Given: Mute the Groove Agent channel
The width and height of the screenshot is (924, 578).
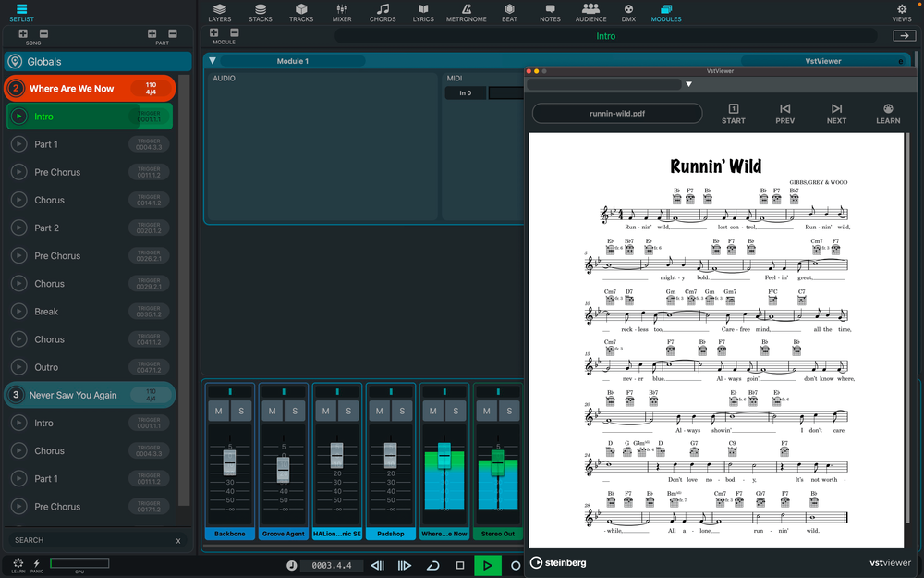Looking at the screenshot, I should pos(271,409).
